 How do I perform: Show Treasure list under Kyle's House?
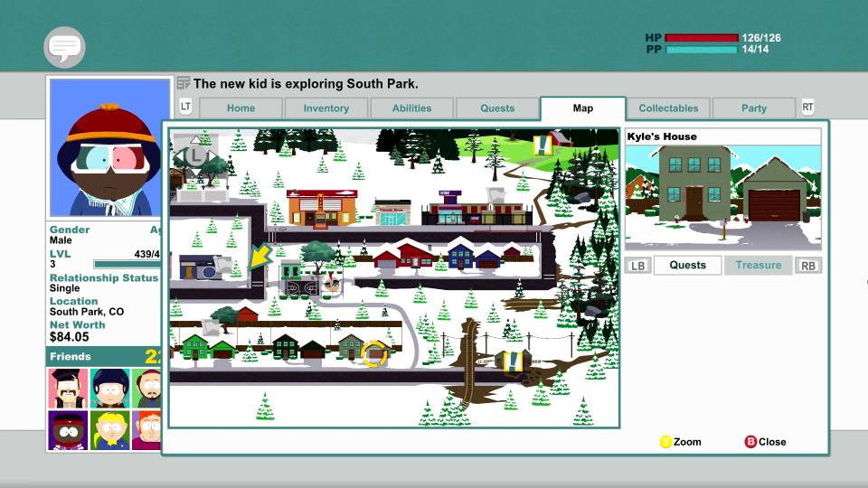click(x=759, y=265)
